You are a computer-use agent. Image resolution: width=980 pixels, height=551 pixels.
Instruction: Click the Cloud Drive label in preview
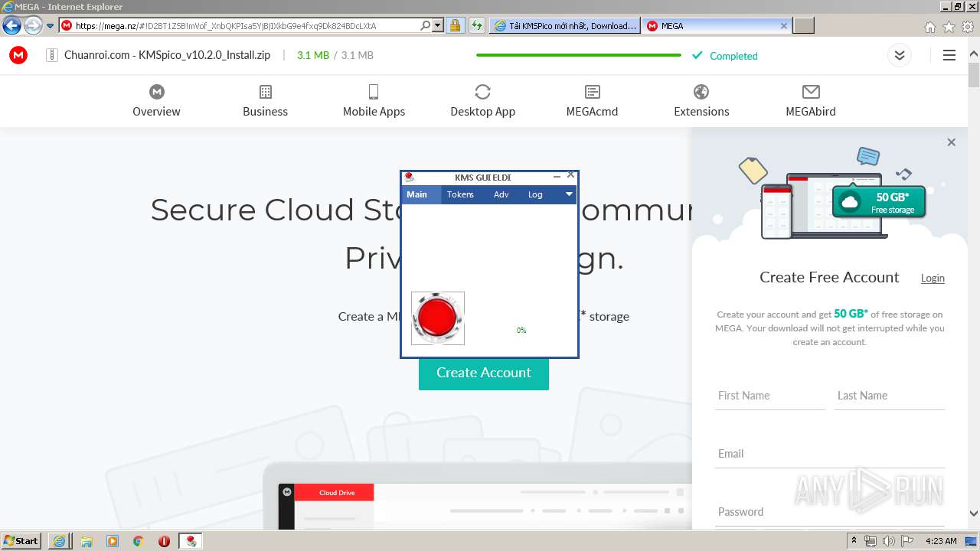337,493
